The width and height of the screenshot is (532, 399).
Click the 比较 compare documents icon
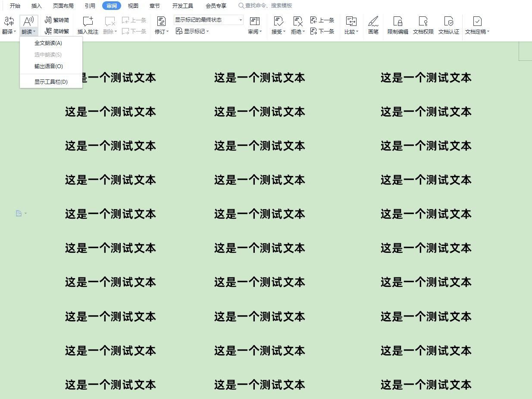[x=351, y=22]
